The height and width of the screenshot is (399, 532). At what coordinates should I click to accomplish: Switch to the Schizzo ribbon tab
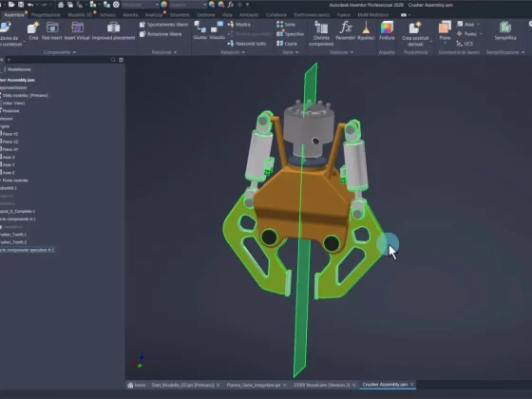(x=107, y=15)
